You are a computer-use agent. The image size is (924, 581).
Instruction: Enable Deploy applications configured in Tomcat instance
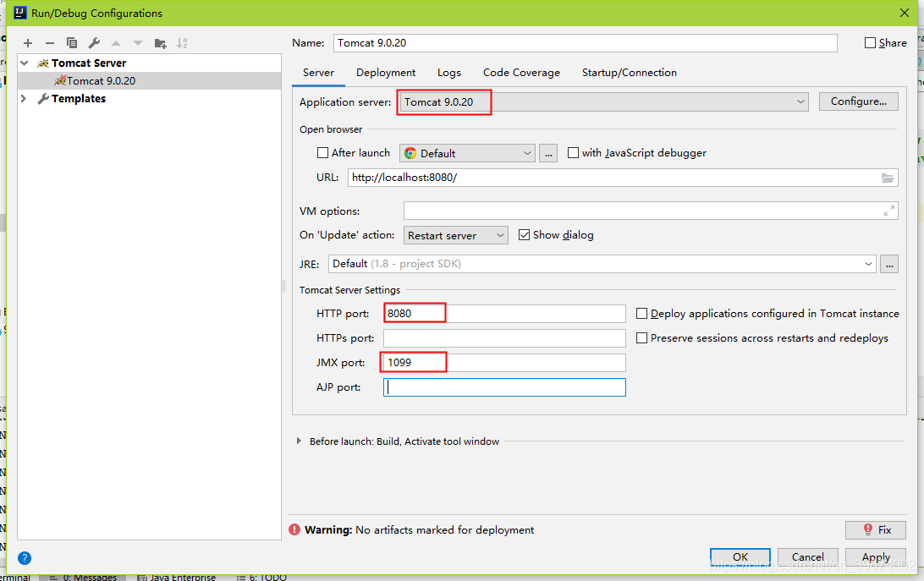tap(641, 314)
